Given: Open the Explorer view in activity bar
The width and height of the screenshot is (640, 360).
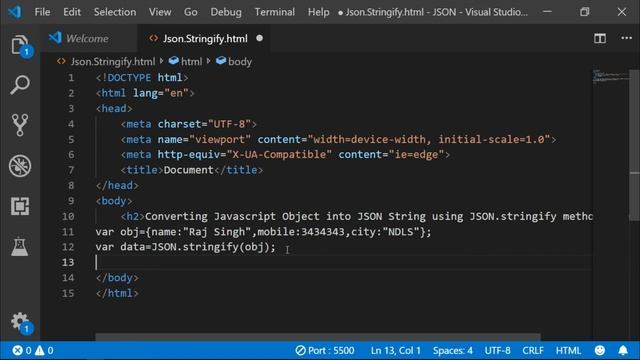Looking at the screenshot, I should (20, 45).
